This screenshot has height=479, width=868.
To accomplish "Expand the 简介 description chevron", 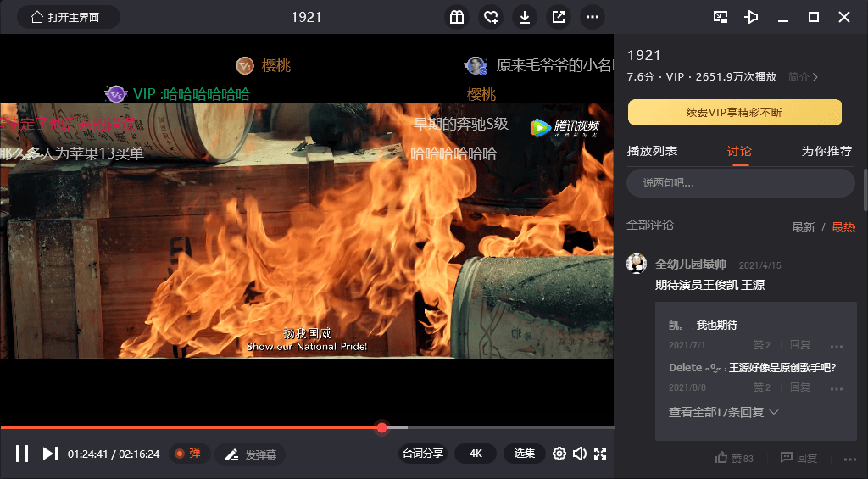I will (804, 77).
